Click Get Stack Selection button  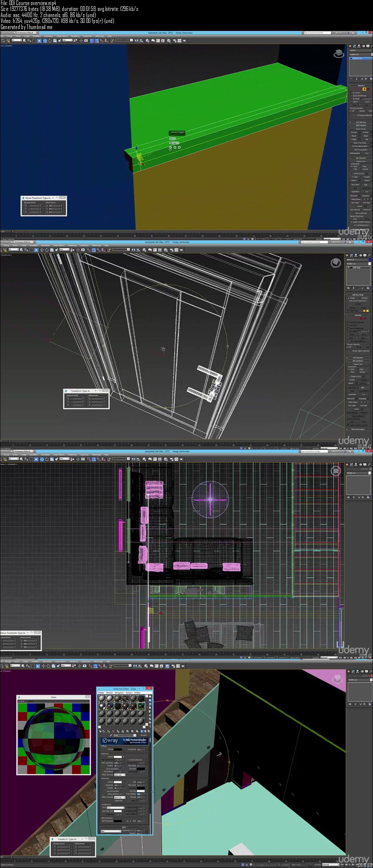pos(358,341)
